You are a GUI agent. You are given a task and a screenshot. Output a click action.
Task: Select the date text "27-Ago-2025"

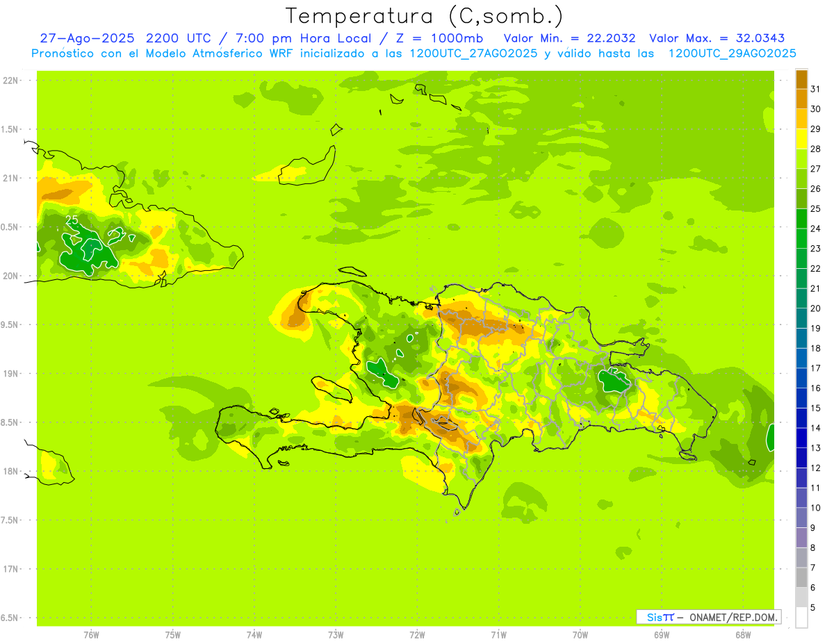tap(87, 38)
